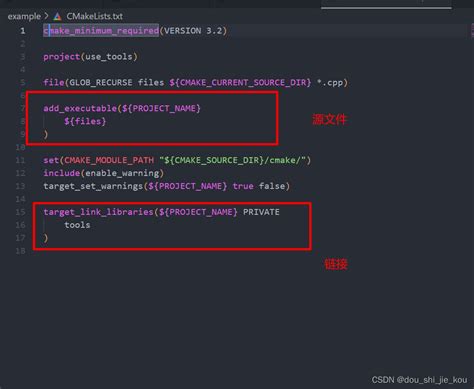Click the target_link_libraries command

point(98,212)
